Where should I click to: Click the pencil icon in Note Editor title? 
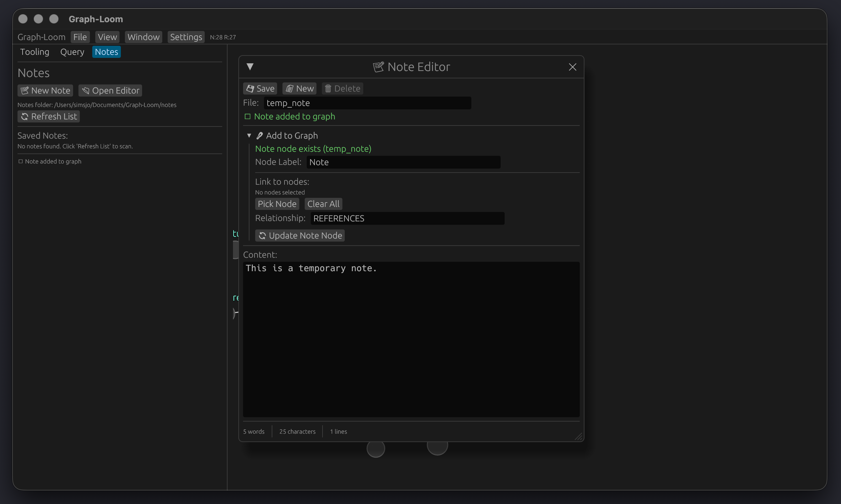pos(378,67)
